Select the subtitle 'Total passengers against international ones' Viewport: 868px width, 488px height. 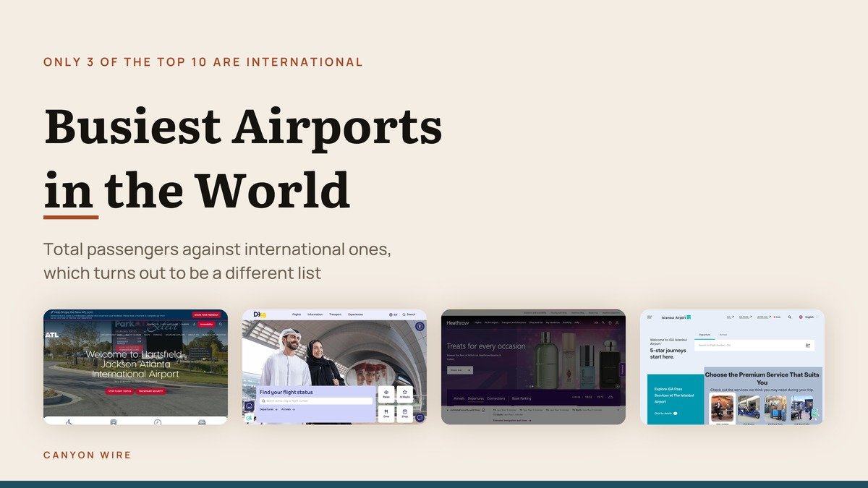217,249
